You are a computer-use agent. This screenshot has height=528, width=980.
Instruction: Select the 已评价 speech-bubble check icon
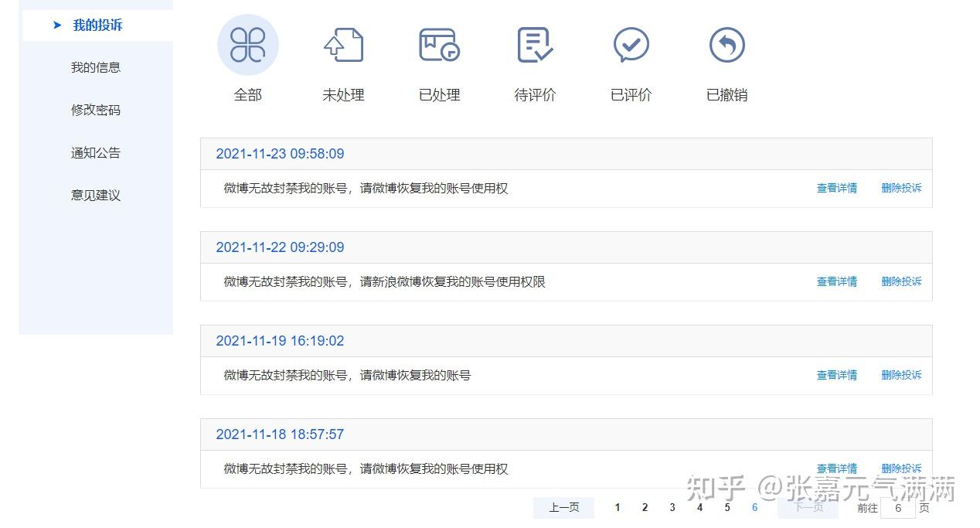point(631,45)
